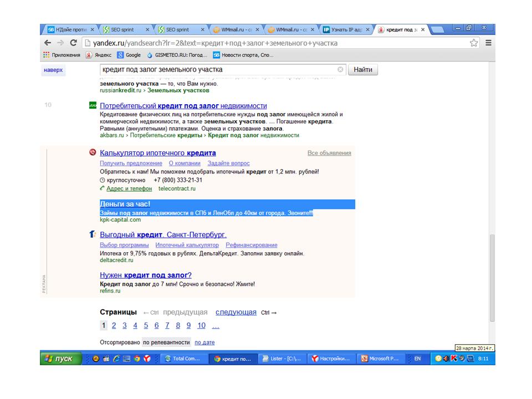Close the Узнать IP tab
The height and width of the screenshot is (399, 532).
[367, 29]
